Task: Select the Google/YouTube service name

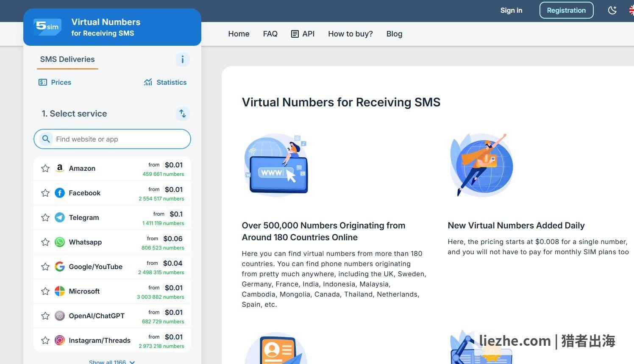Action: click(x=96, y=267)
